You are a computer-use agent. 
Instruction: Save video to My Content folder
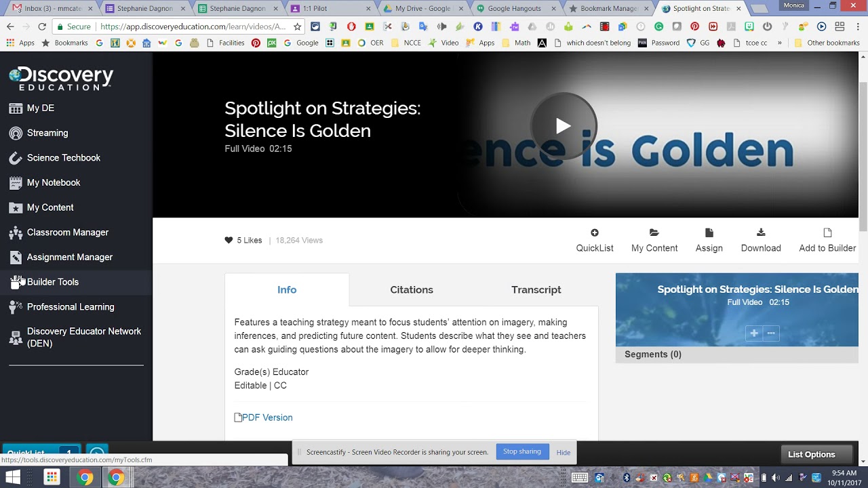654,241
